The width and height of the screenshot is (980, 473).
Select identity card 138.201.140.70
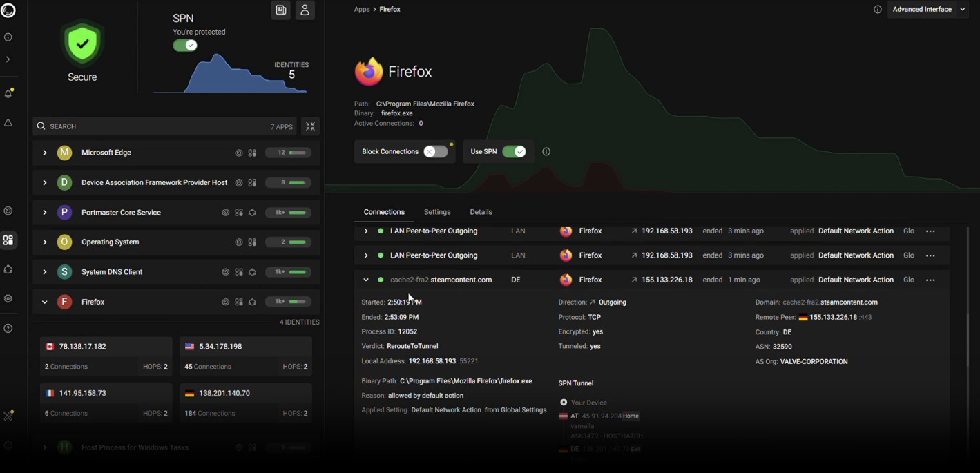click(245, 403)
